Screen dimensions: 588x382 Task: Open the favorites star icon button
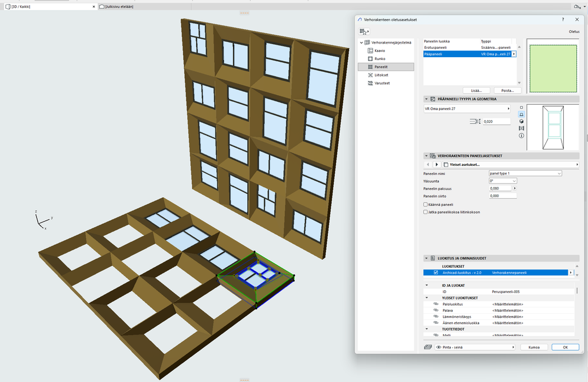pos(364,31)
